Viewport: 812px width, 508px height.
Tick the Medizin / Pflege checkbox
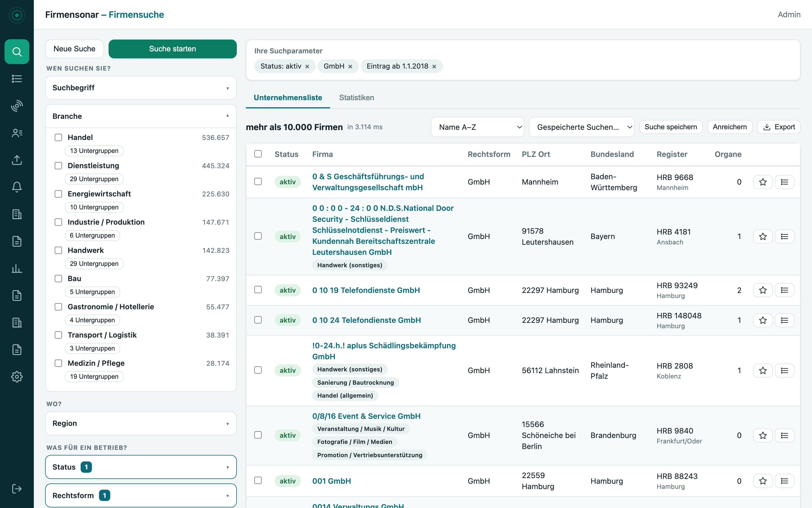click(58, 363)
